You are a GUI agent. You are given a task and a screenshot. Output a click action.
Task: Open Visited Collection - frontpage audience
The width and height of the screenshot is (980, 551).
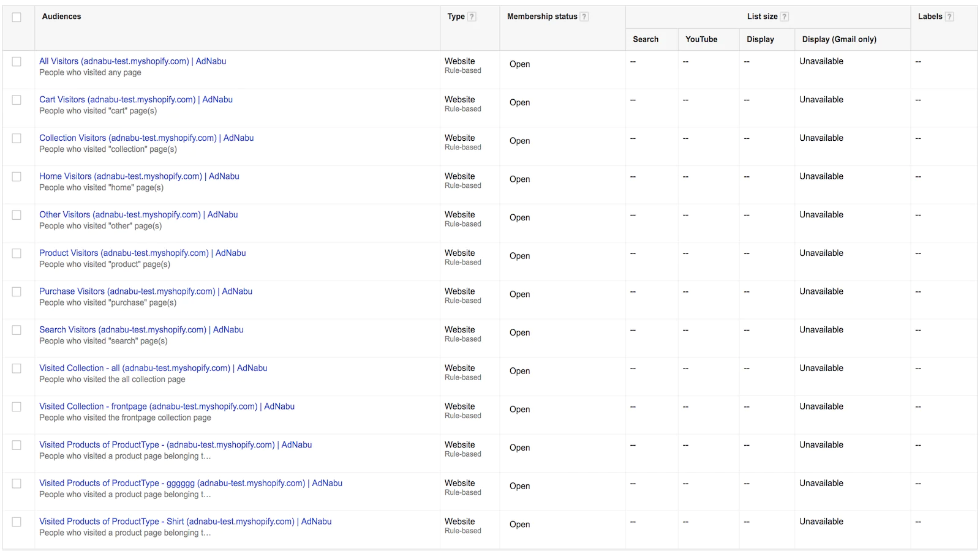[x=167, y=407]
